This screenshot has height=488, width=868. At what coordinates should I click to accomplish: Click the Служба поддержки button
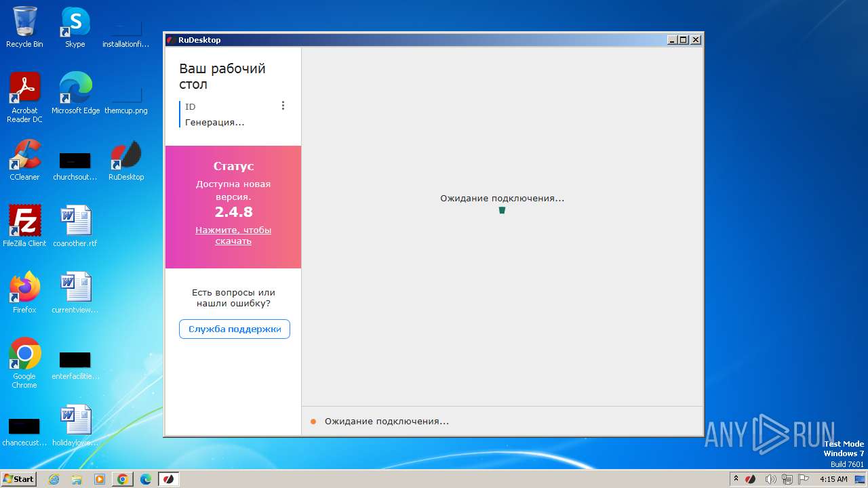click(235, 329)
